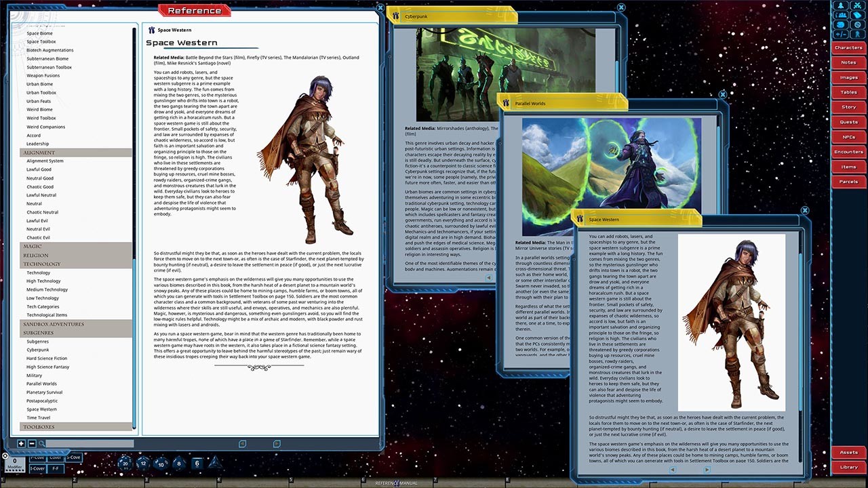Roll the d20 die at the bottom
This screenshot has height=488, width=868.
pos(125,464)
